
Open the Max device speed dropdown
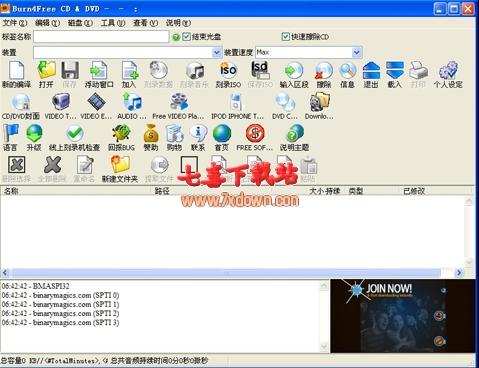coord(357,52)
